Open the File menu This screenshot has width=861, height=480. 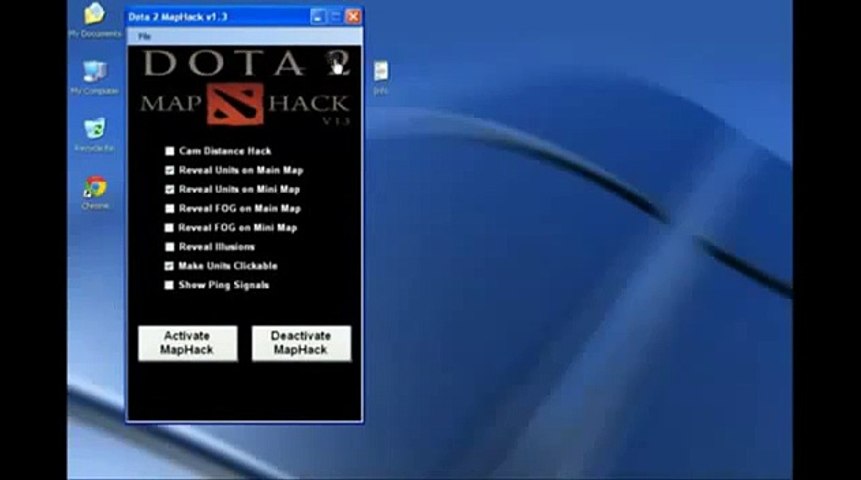pyautogui.click(x=144, y=36)
